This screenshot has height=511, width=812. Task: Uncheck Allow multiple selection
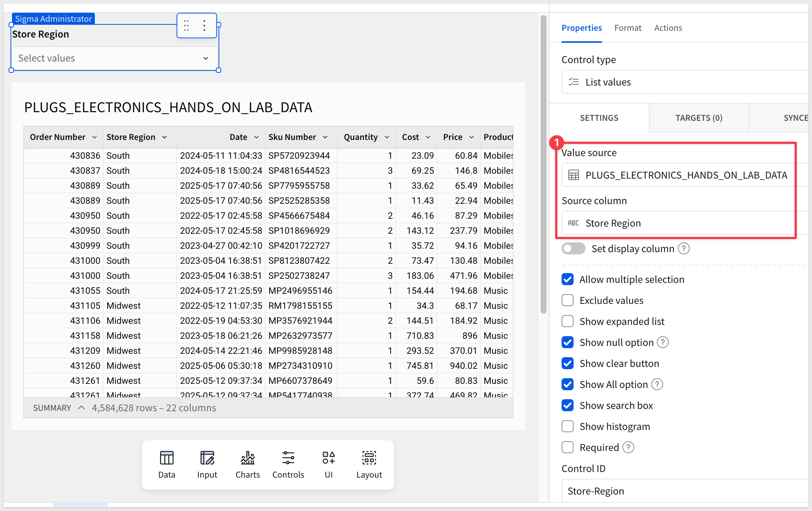tap(568, 280)
